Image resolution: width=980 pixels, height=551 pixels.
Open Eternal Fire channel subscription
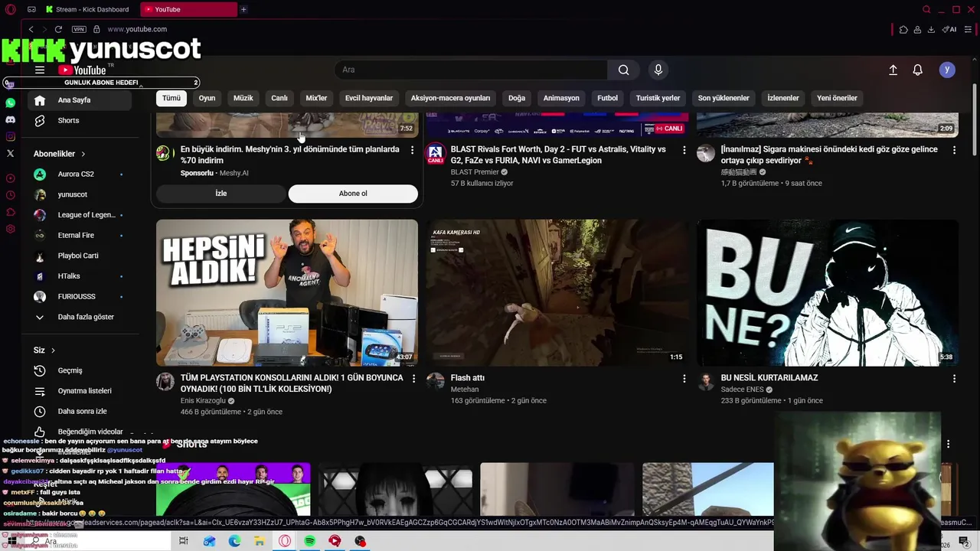coord(80,236)
